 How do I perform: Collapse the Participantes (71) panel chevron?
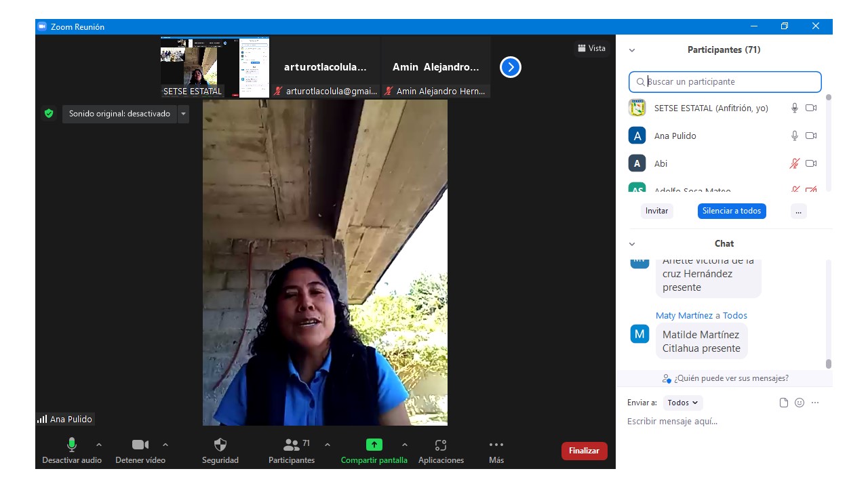point(632,50)
